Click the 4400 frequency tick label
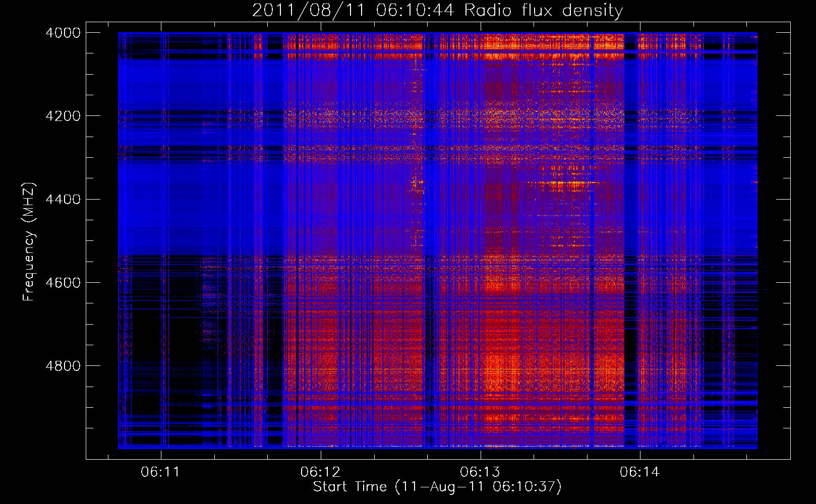This screenshot has height=504, width=816. [x=63, y=199]
